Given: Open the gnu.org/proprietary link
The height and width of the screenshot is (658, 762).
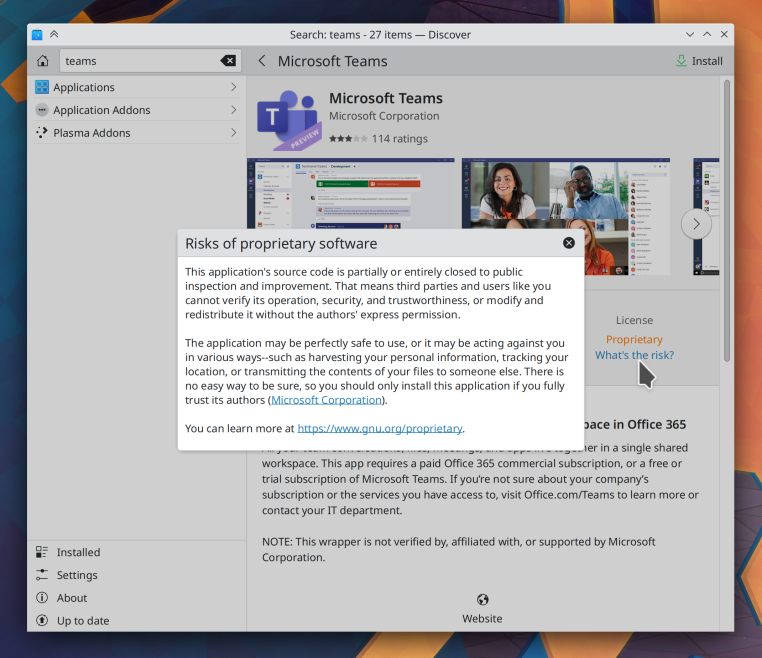Looking at the screenshot, I should point(380,428).
